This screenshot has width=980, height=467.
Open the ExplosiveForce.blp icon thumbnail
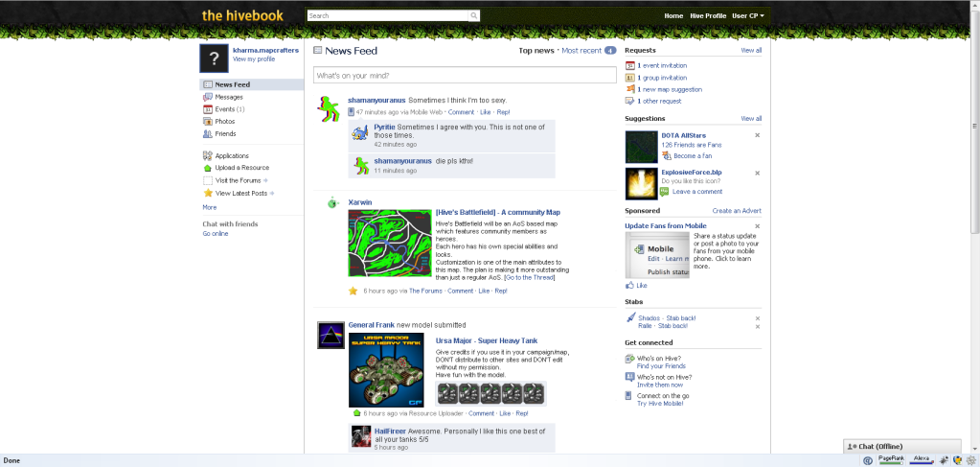pyautogui.click(x=641, y=184)
